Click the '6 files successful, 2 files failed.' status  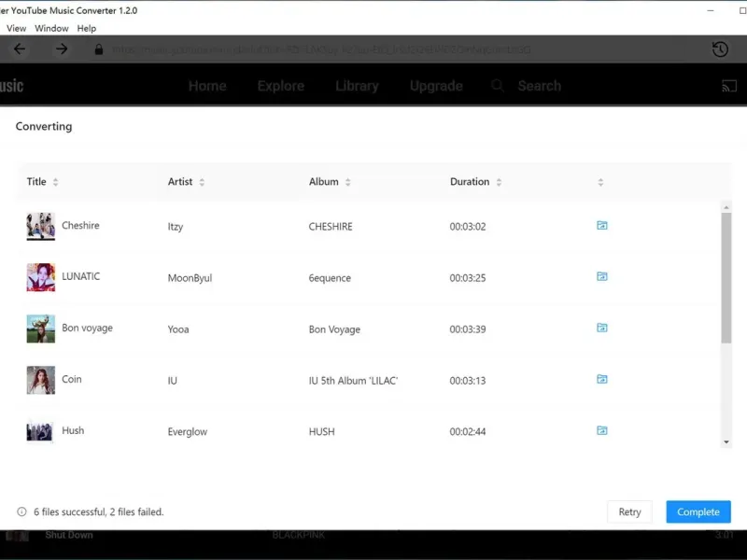tap(99, 511)
